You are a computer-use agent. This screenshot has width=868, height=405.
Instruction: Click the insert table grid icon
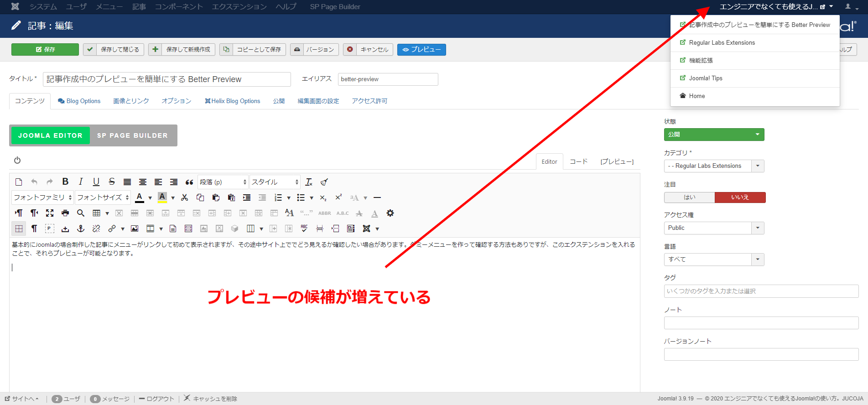tap(96, 213)
